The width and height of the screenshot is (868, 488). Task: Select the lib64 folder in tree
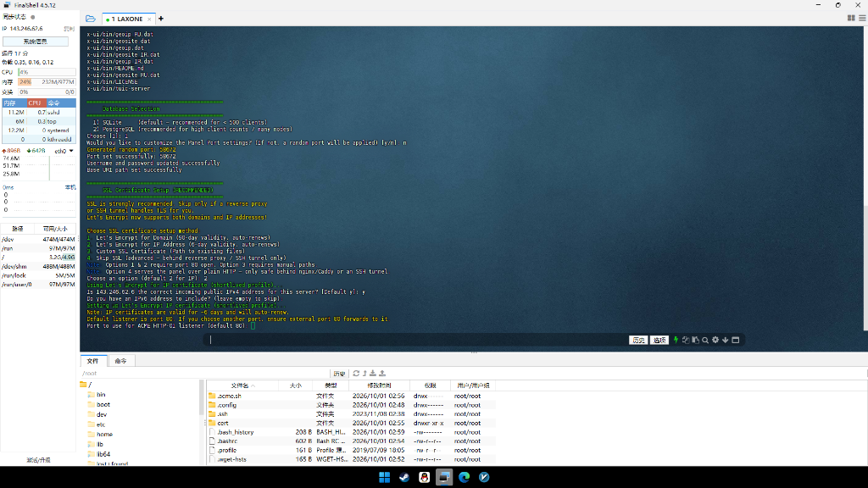[x=100, y=454]
